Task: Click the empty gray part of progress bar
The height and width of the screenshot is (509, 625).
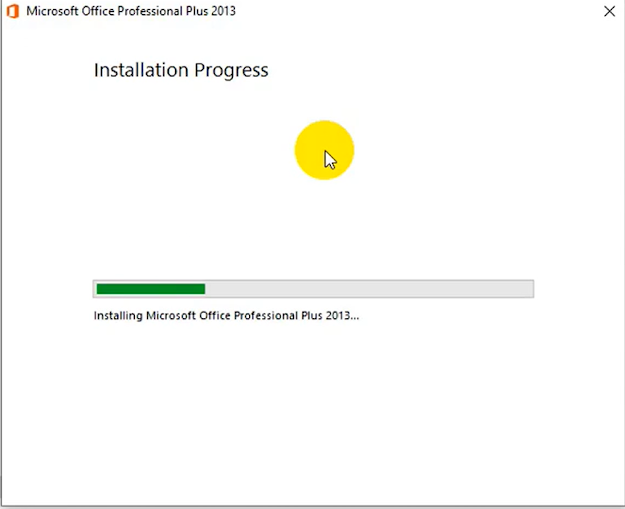Action: [370, 289]
